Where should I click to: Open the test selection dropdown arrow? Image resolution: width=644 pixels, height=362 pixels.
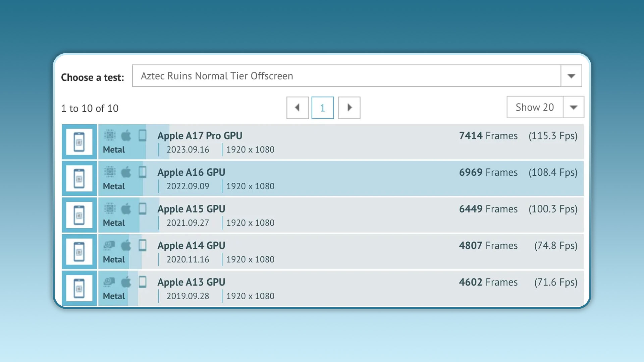pos(571,76)
